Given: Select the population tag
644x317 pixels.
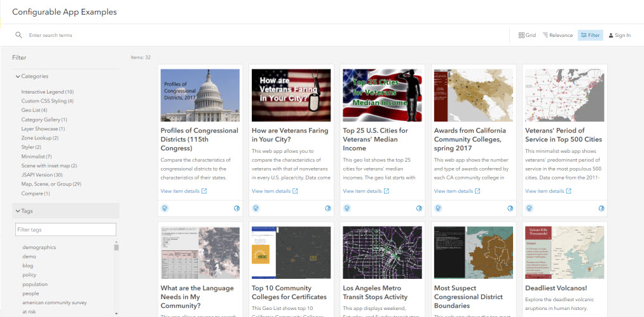Looking at the screenshot, I should pos(35,284).
